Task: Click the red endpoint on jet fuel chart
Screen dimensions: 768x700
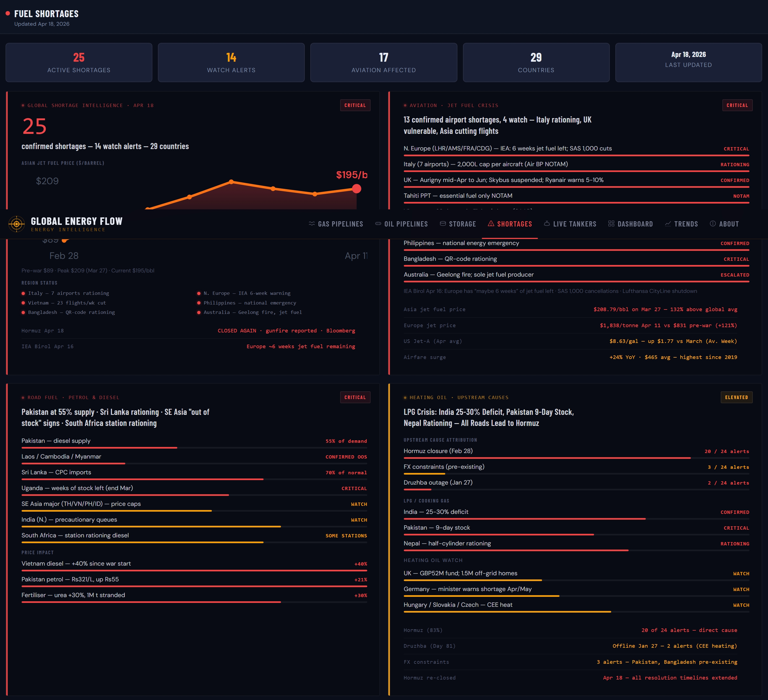Action: [x=356, y=189]
